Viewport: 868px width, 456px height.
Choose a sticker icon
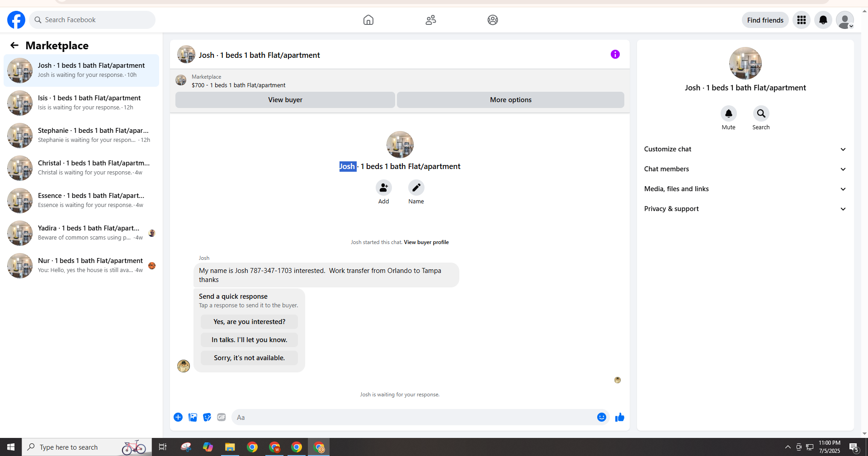click(207, 417)
